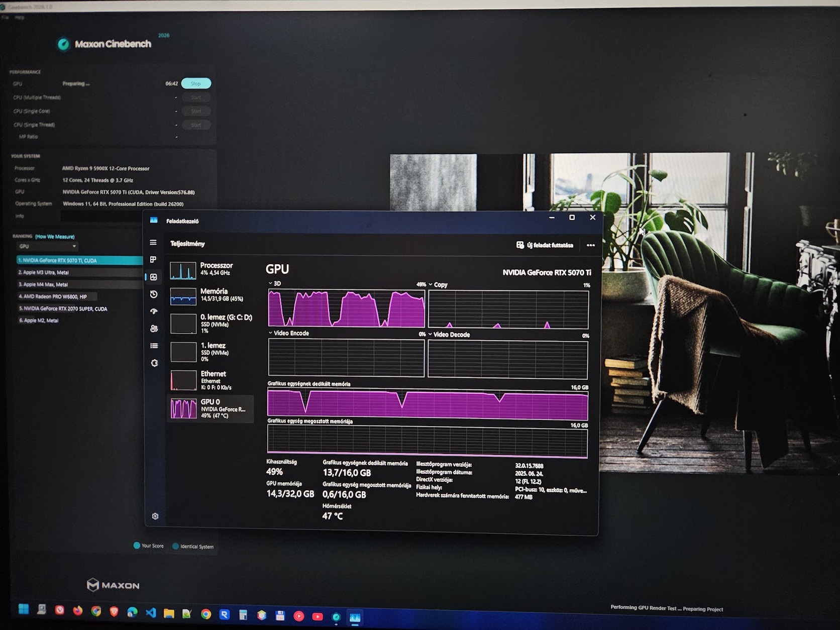Open Processes page in Task Manager sidebar
Image resolution: width=840 pixels, height=630 pixels.
click(153, 260)
